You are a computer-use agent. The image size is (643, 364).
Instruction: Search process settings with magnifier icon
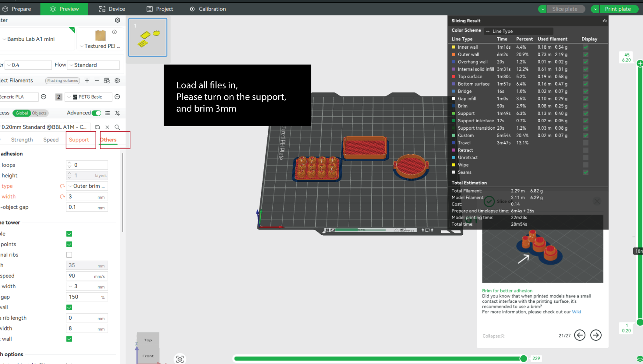click(x=117, y=127)
